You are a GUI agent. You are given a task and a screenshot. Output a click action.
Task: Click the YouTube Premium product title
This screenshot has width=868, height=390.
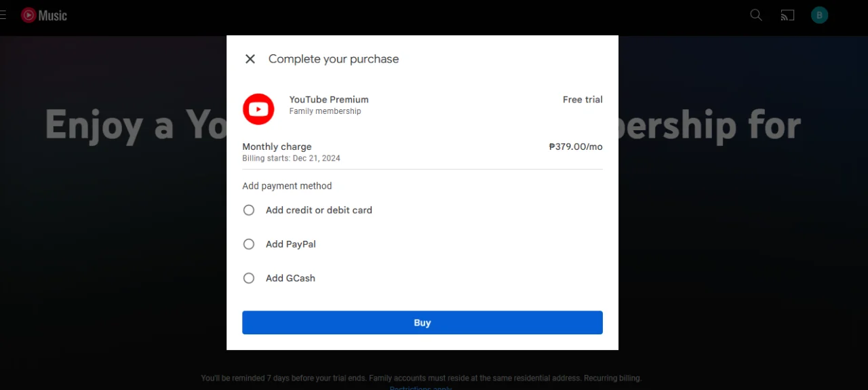329,100
